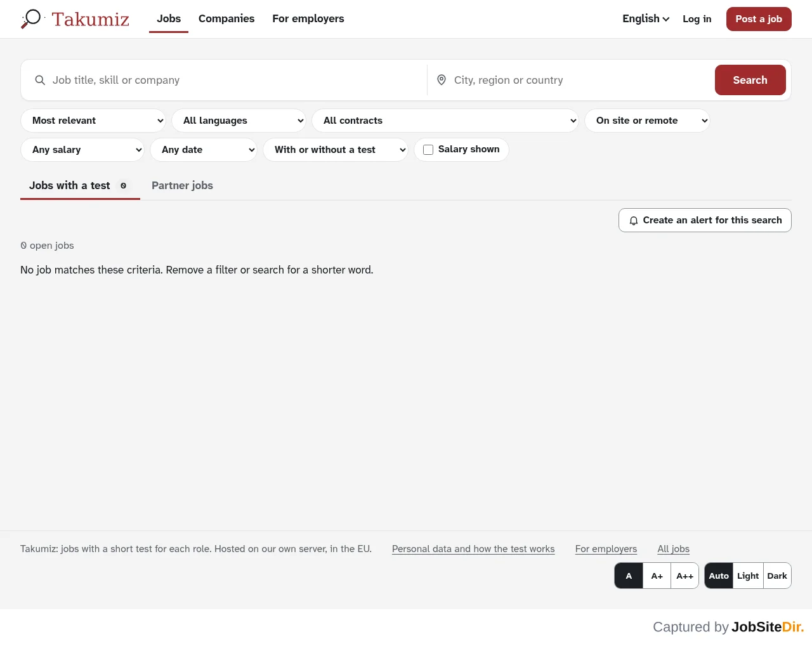
Task: Set text size to A+
Action: 657,576
